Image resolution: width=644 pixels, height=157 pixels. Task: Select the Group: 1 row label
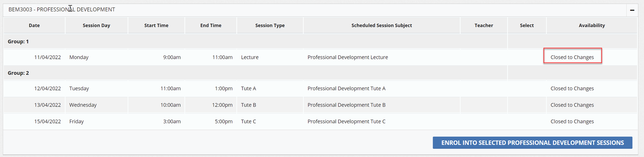pos(18,42)
